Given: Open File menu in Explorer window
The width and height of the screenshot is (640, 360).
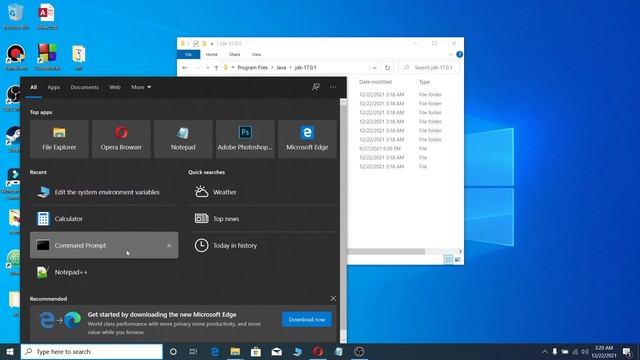Looking at the screenshot, I should pos(188,54).
